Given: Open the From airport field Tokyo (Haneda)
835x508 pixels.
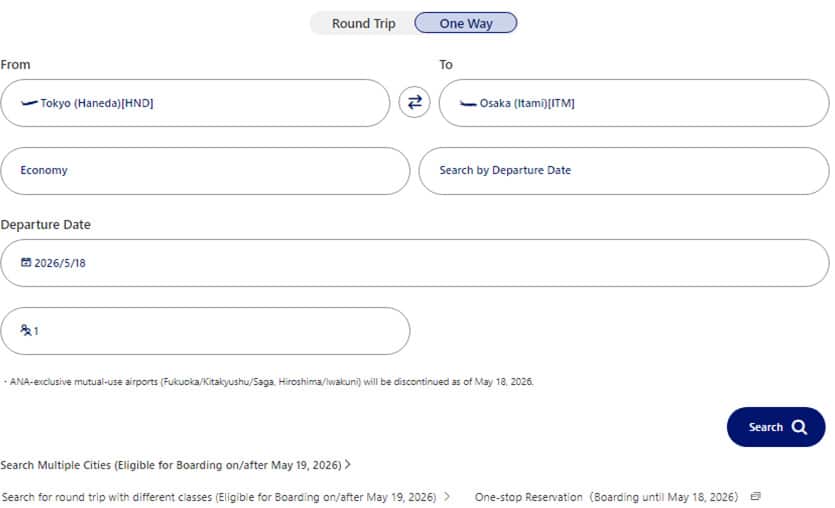Looking at the screenshot, I should coord(195,103).
